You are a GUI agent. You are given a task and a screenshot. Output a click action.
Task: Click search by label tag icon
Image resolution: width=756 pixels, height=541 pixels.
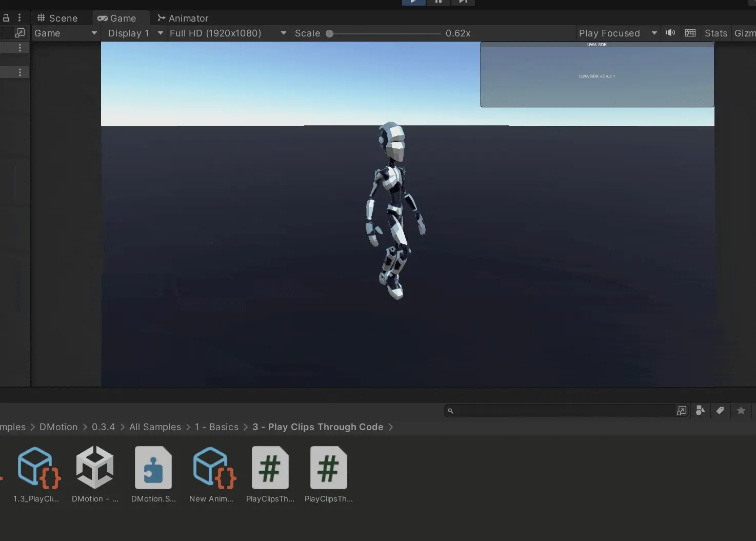point(720,411)
